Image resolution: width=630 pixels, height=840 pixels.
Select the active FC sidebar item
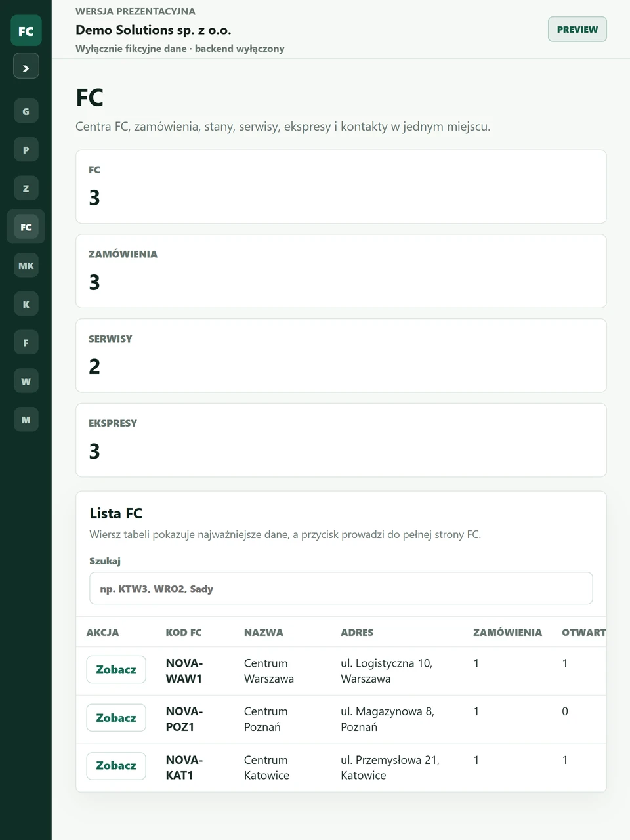[26, 227]
